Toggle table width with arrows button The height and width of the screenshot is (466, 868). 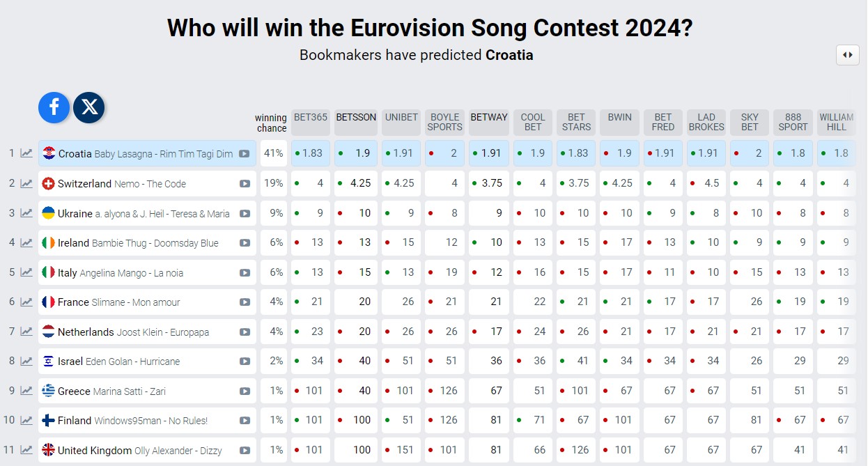(847, 55)
